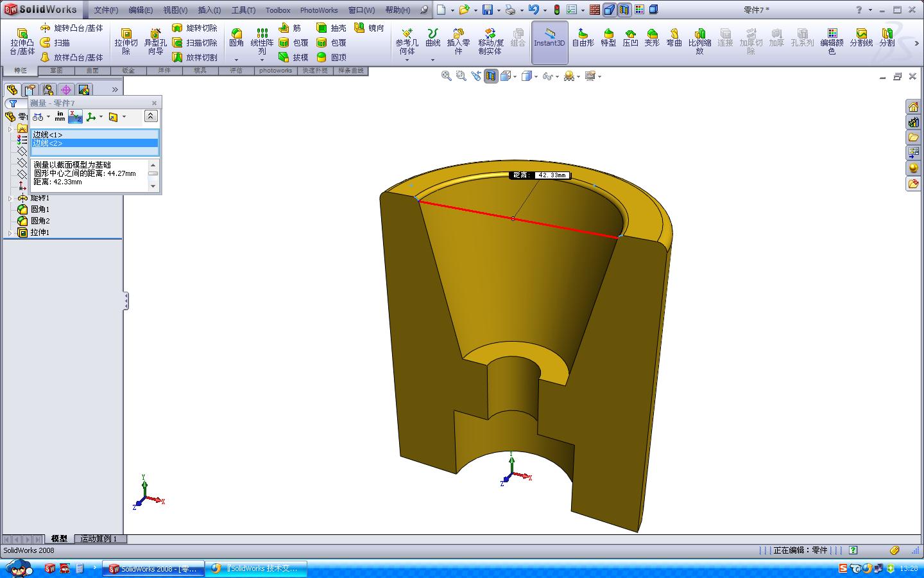
Task: Toggle the XYZ display button in Measure dialog
Action: pos(75,117)
